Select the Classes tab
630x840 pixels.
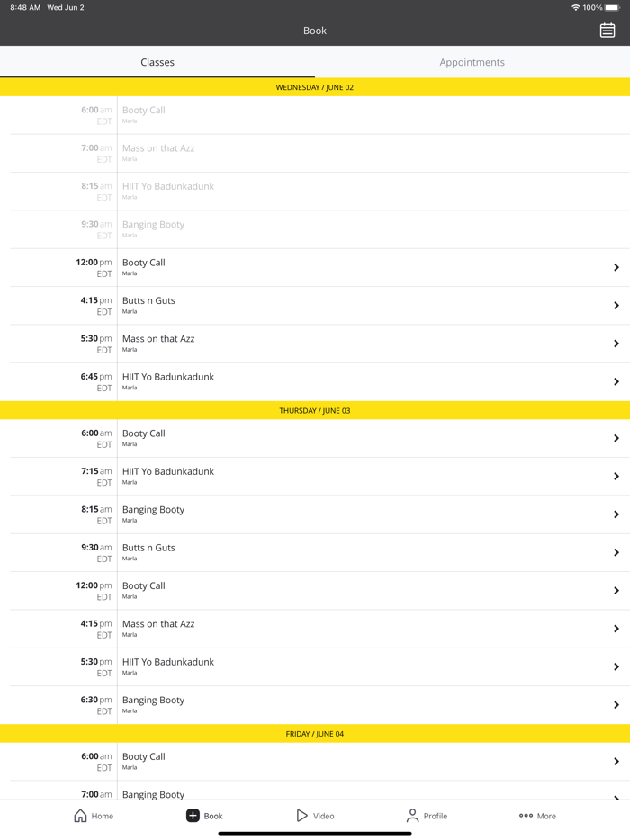coord(157,62)
